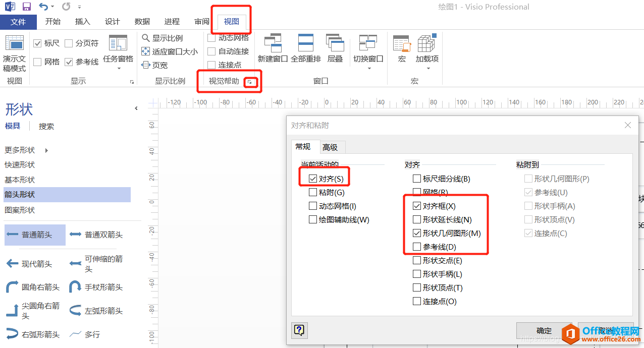This screenshot has height=348, width=644.
Task: Start Presentation mode (演示文稿模式)
Action: [x=14, y=53]
